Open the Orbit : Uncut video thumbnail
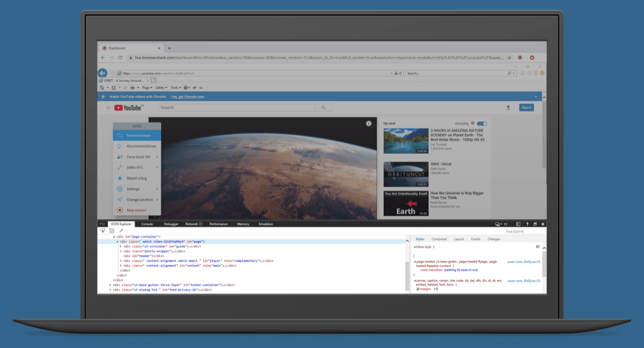 click(405, 174)
